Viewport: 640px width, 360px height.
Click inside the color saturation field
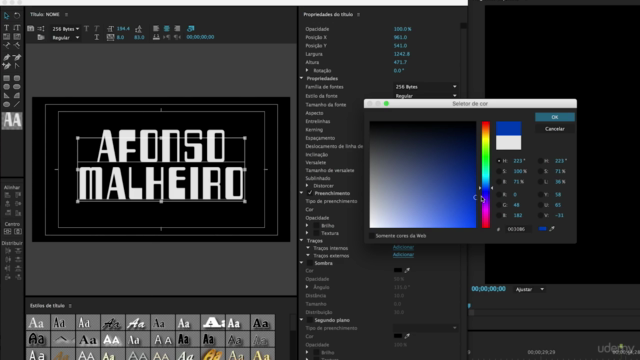pos(423,175)
